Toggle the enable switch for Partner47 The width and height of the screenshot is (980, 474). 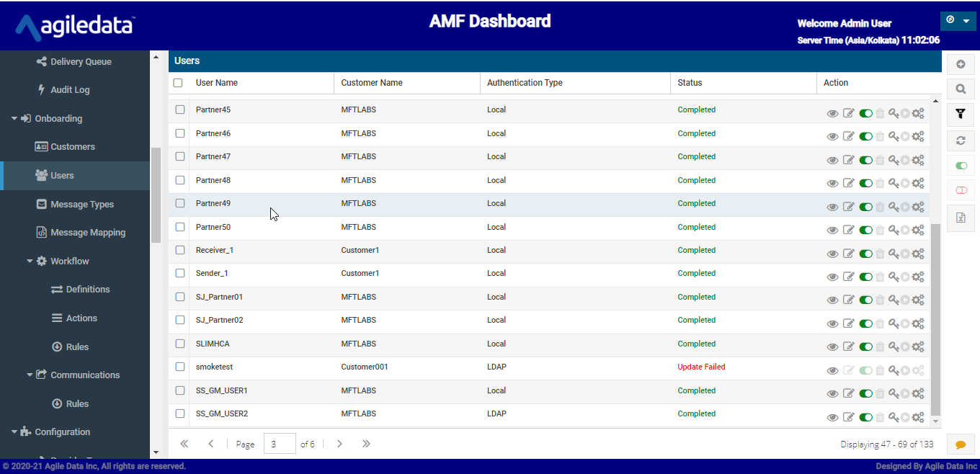[x=865, y=161]
